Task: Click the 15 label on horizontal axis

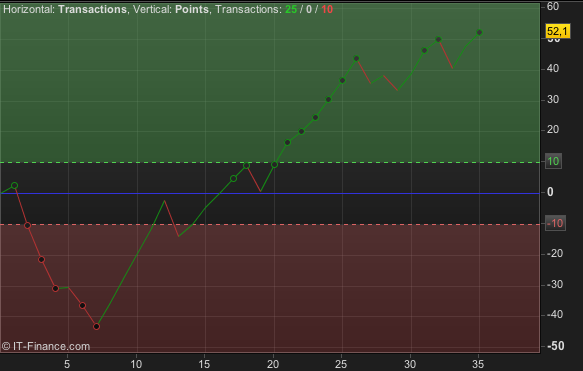Action: click(204, 364)
